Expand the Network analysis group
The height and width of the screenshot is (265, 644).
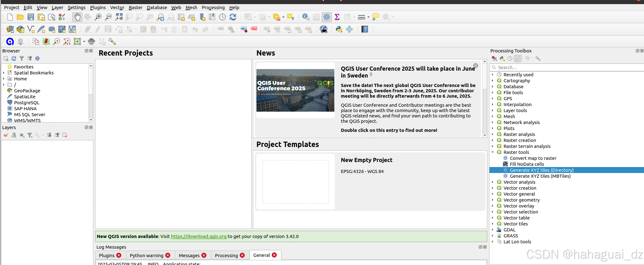click(x=493, y=122)
